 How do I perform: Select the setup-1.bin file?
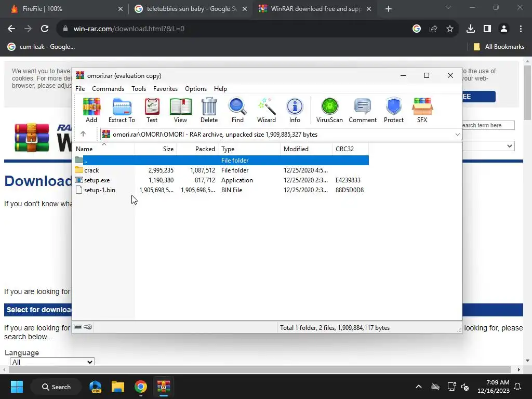tap(221, 190)
